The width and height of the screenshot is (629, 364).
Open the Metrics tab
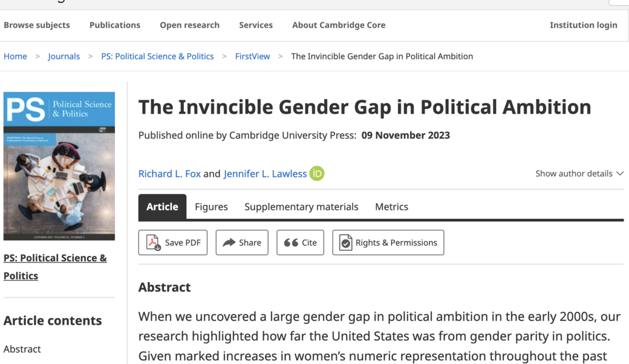[x=391, y=207]
